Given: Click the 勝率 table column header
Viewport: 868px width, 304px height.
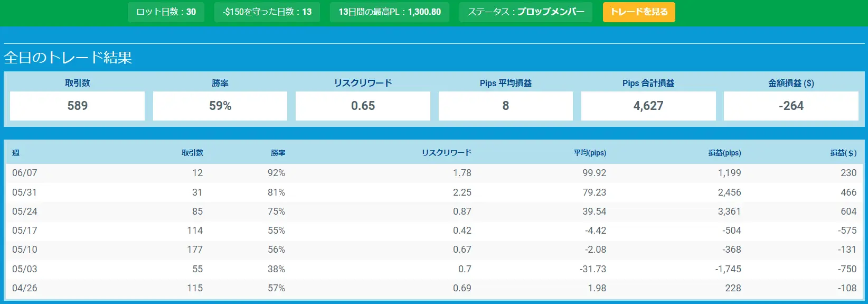Looking at the screenshot, I should (278, 153).
